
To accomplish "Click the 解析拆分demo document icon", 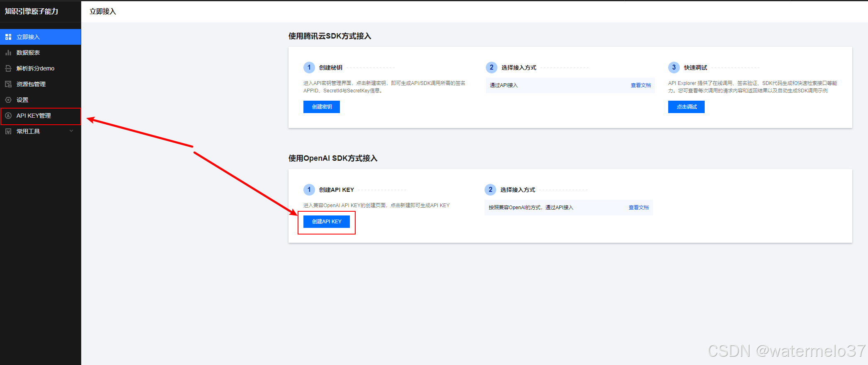I will (x=8, y=68).
